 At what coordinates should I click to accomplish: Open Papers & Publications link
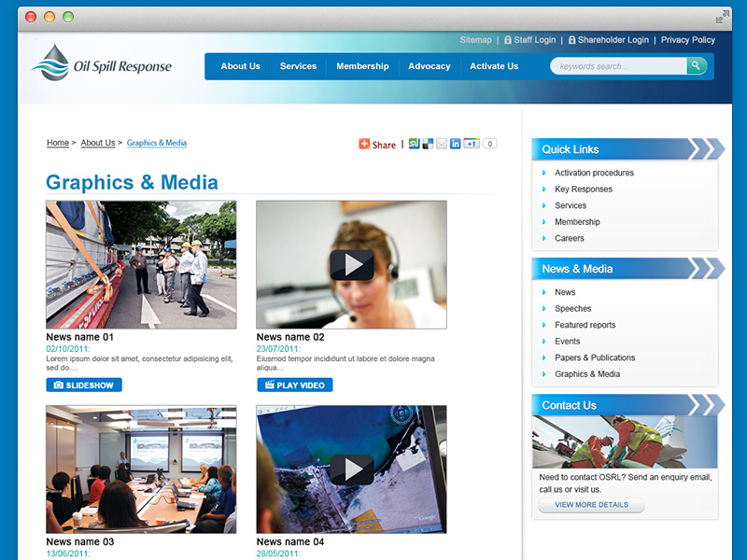click(x=595, y=357)
